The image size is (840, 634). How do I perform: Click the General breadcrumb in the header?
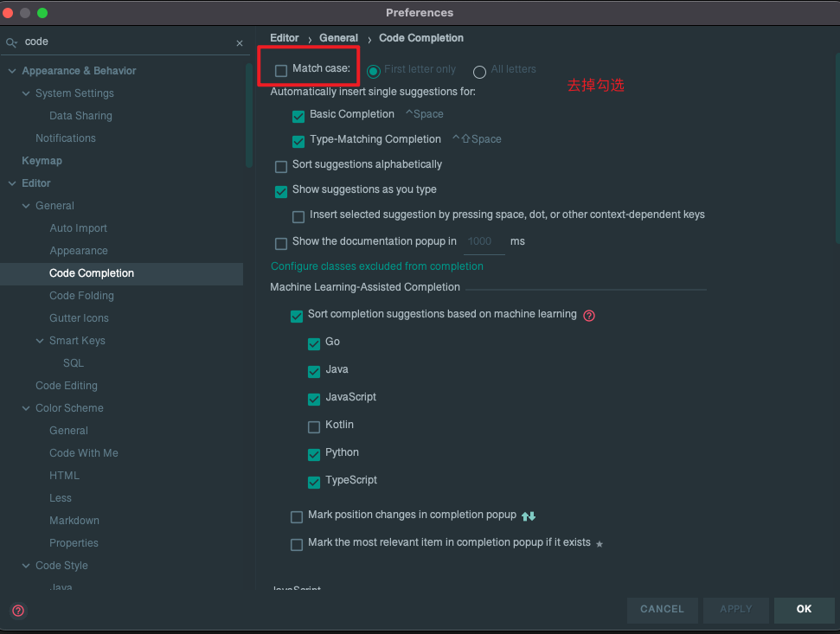(338, 38)
